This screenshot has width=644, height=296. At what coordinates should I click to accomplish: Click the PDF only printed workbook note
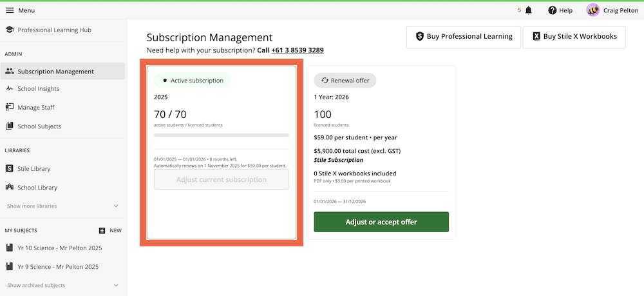tap(352, 181)
